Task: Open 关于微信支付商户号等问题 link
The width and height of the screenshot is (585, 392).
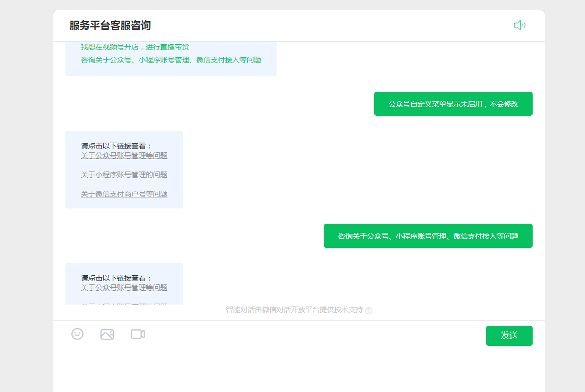Action: pos(124,194)
